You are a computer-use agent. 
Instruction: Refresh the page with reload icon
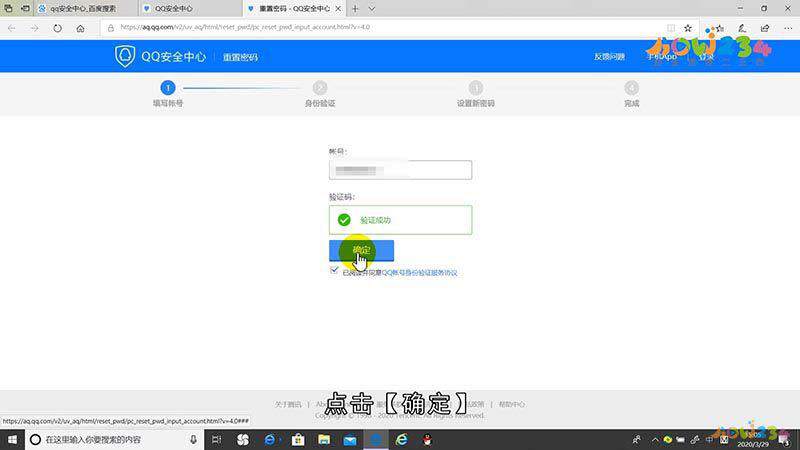click(57, 29)
